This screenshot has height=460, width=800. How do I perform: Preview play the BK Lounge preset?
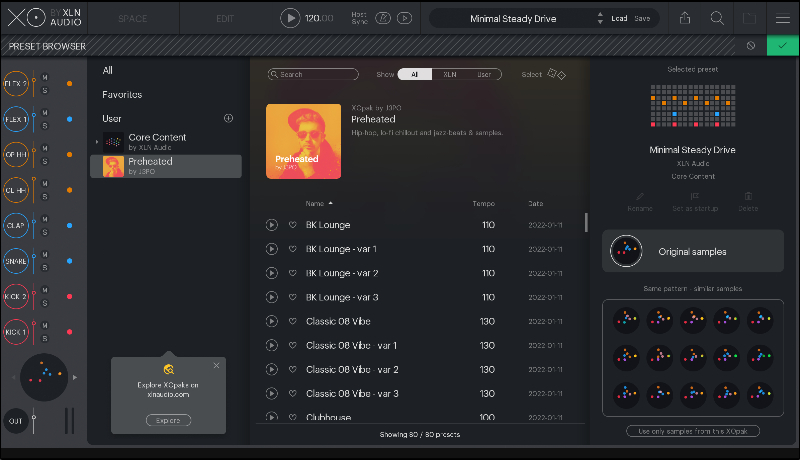click(271, 225)
